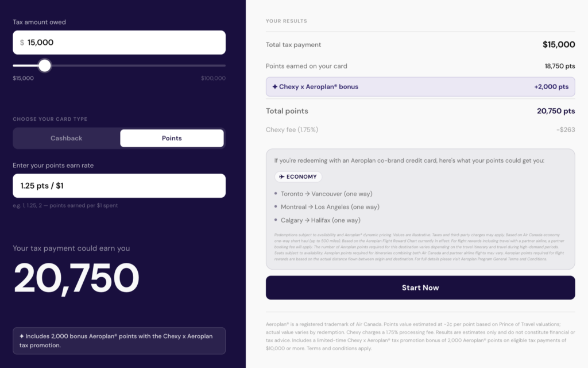Click the sparkle icon beside Chexy x Aeroplan bonus
The image size is (588, 368).
[x=275, y=87]
